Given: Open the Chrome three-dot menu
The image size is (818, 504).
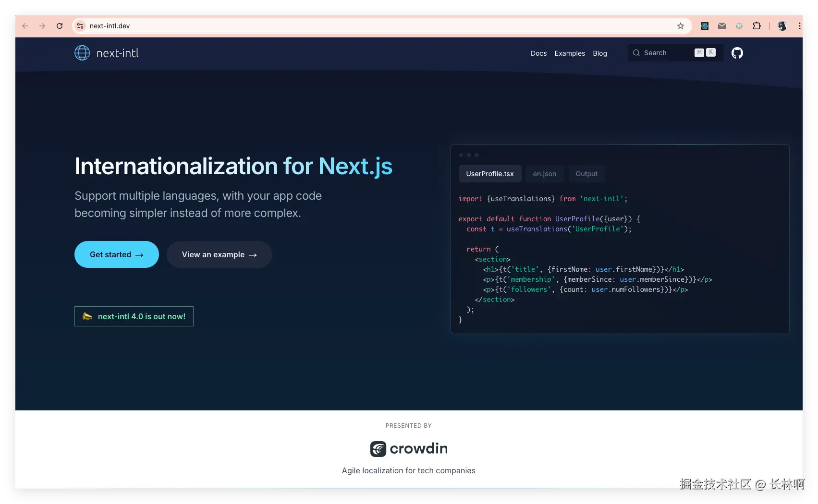Looking at the screenshot, I should 799,26.
